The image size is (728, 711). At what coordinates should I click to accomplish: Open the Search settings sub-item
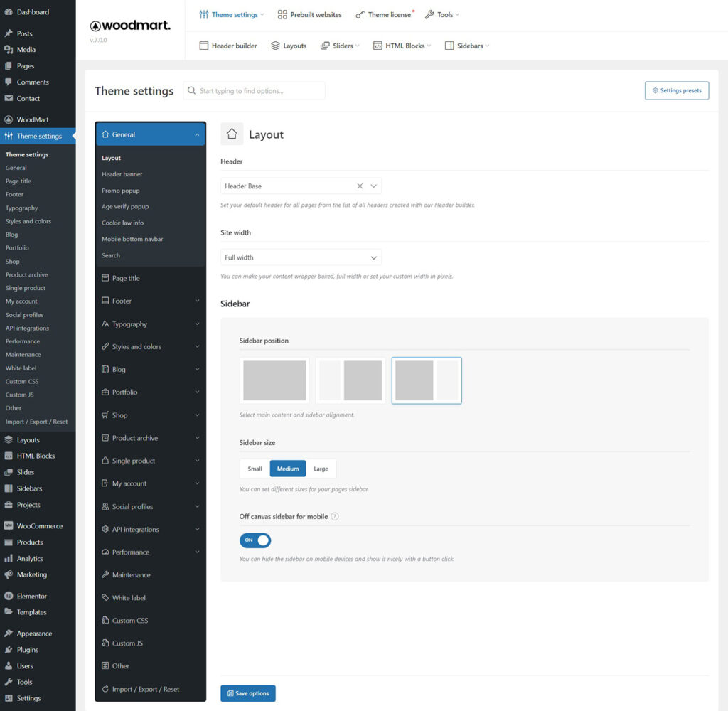[x=111, y=255]
